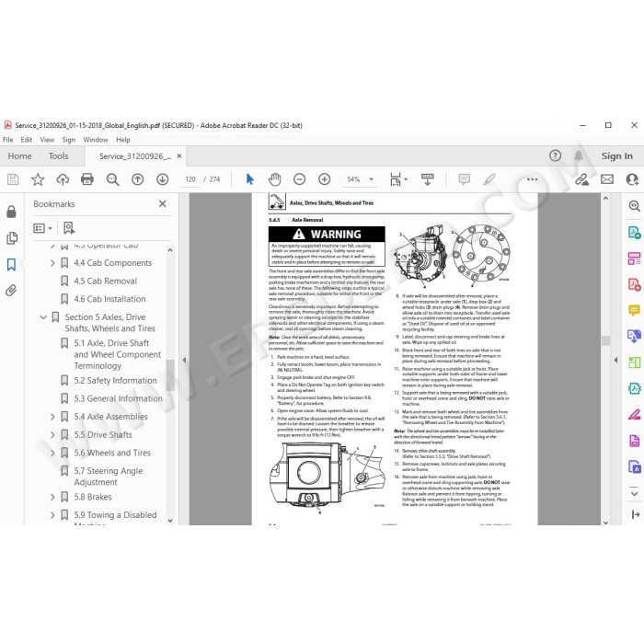Collapse the Section 5 Axles bookmark
Image resolution: width=644 pixels, height=644 pixels.
(43, 317)
